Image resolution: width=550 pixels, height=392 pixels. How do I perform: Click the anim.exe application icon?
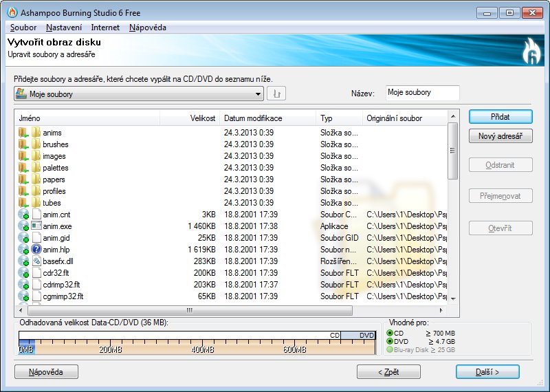click(x=36, y=226)
